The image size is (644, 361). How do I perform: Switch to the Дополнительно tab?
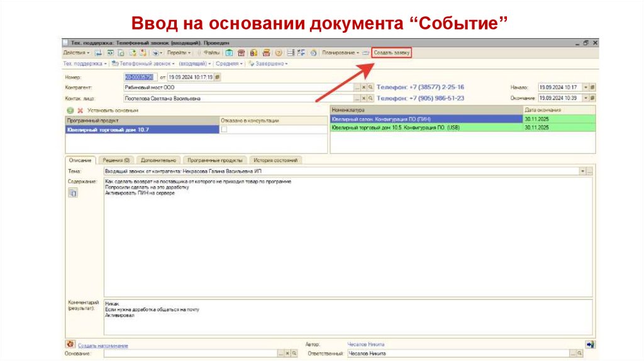pyautogui.click(x=158, y=160)
